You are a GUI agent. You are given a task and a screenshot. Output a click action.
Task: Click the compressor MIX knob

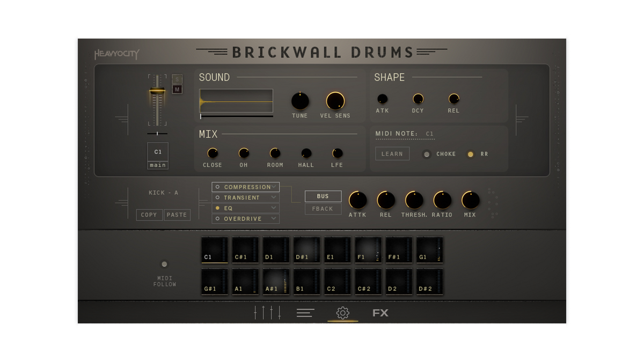click(x=470, y=200)
